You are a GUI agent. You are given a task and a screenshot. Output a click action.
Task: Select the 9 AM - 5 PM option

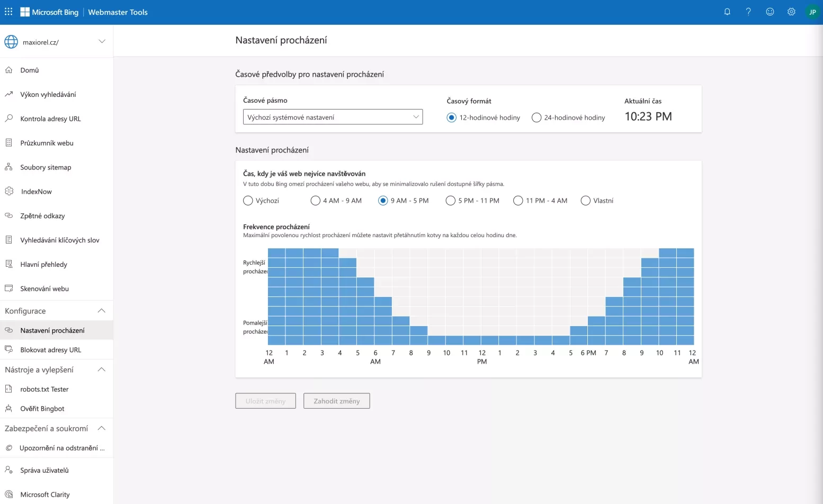point(383,201)
